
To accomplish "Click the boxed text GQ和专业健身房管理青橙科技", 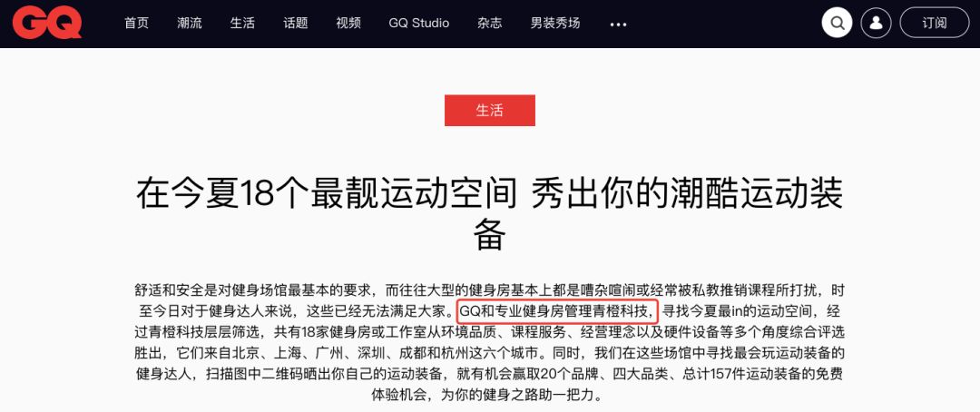I will [557, 309].
